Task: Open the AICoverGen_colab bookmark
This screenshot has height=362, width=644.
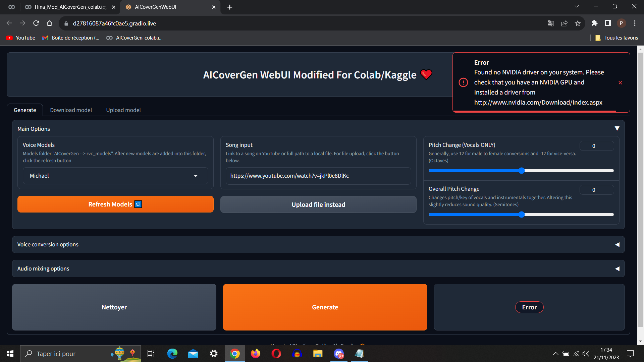Action: click(x=135, y=38)
